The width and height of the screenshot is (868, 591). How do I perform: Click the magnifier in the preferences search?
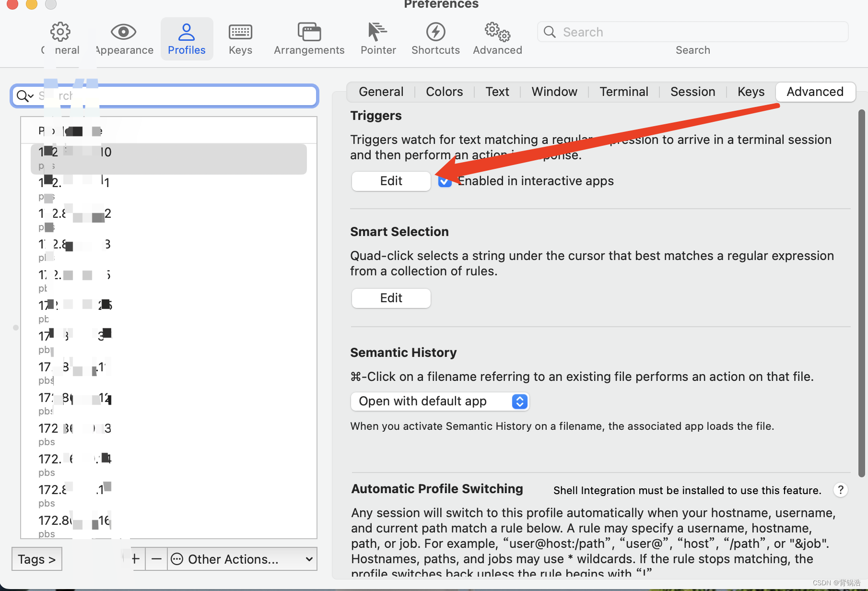click(550, 32)
